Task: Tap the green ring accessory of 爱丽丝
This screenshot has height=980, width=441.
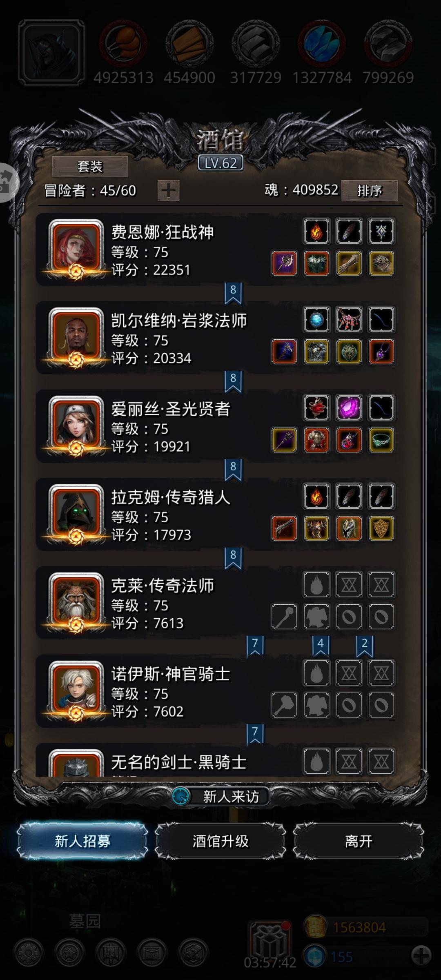Action: 381,440
